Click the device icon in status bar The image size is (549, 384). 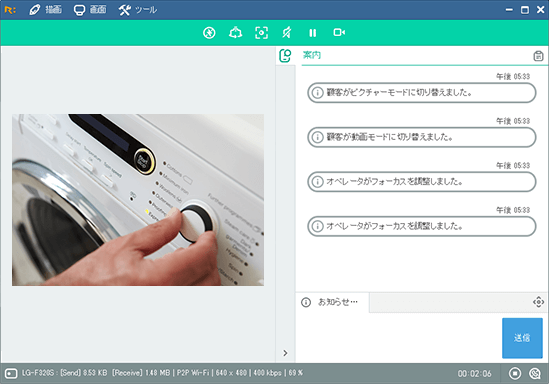point(11,373)
